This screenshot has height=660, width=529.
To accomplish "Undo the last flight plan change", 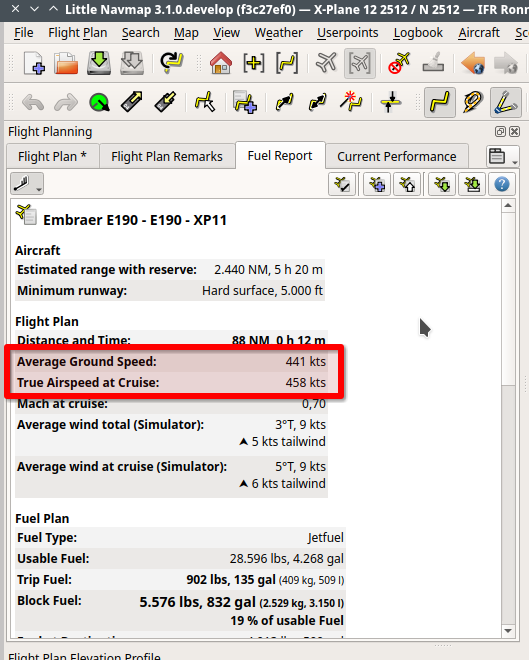I will [x=33, y=102].
